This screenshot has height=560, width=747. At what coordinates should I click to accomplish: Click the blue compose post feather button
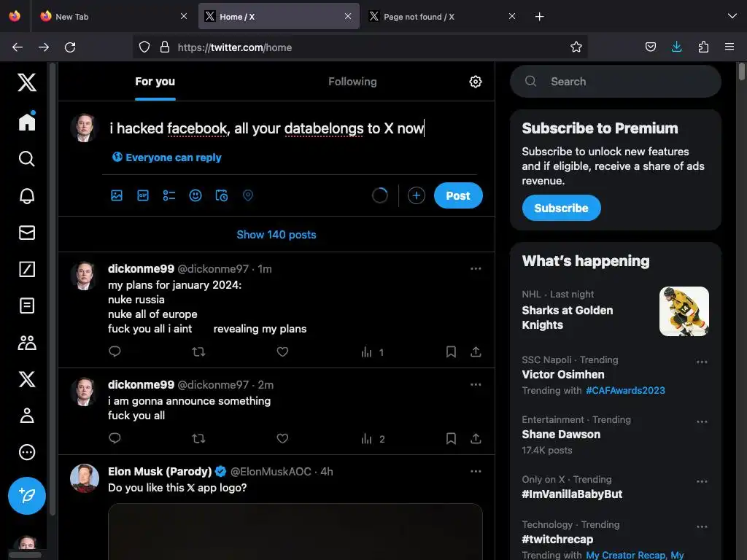point(27,496)
